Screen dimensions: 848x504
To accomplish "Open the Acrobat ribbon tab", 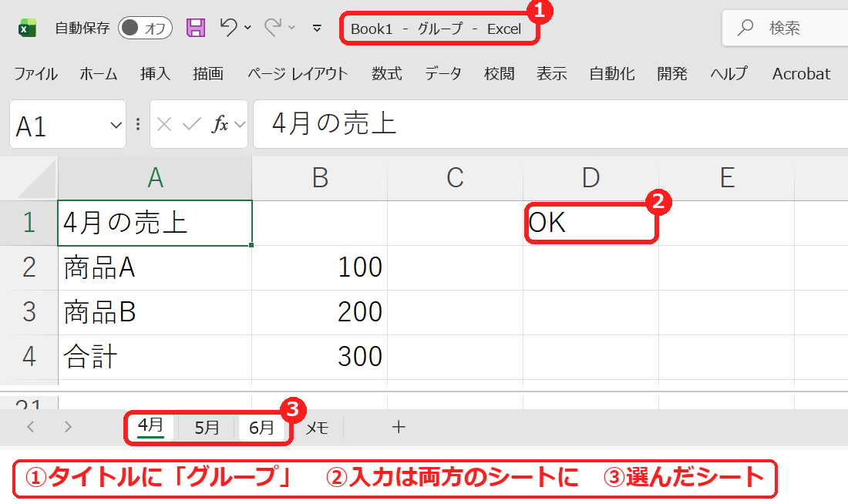I will 801,73.
